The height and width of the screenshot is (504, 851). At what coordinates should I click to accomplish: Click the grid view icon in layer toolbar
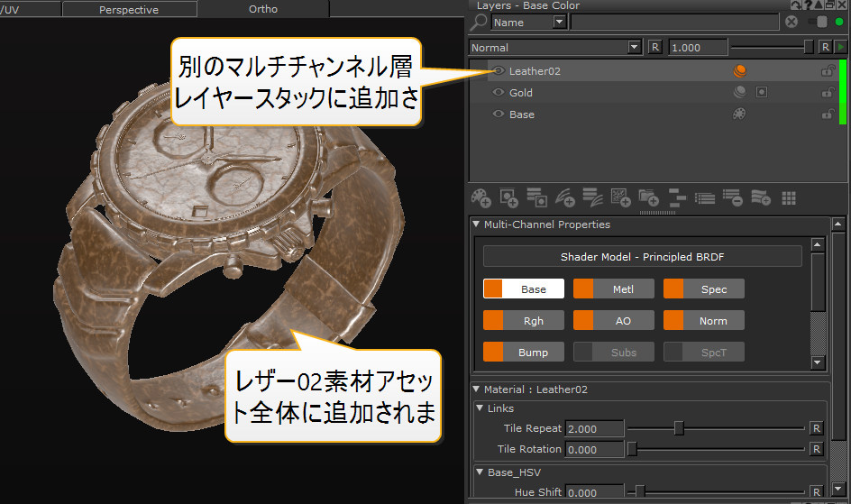tap(789, 197)
